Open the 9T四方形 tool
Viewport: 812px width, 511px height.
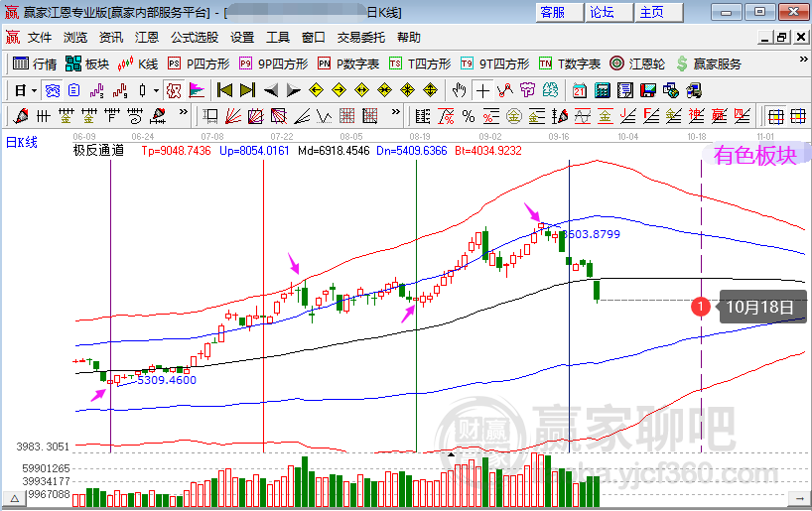pyautogui.click(x=494, y=64)
